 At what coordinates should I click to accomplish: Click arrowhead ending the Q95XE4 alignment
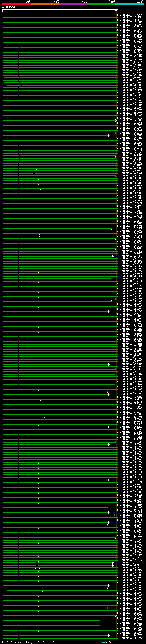click(x=112, y=228)
